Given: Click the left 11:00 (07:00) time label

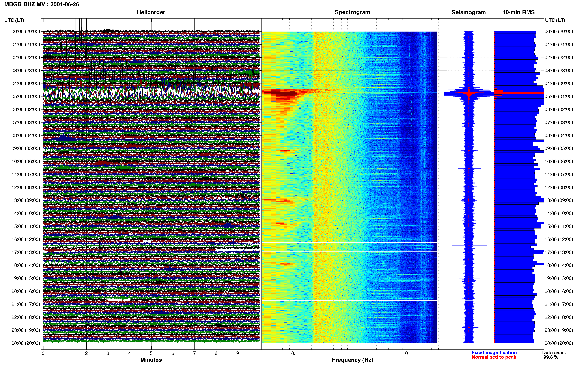Looking at the screenshot, I should pos(26,174).
